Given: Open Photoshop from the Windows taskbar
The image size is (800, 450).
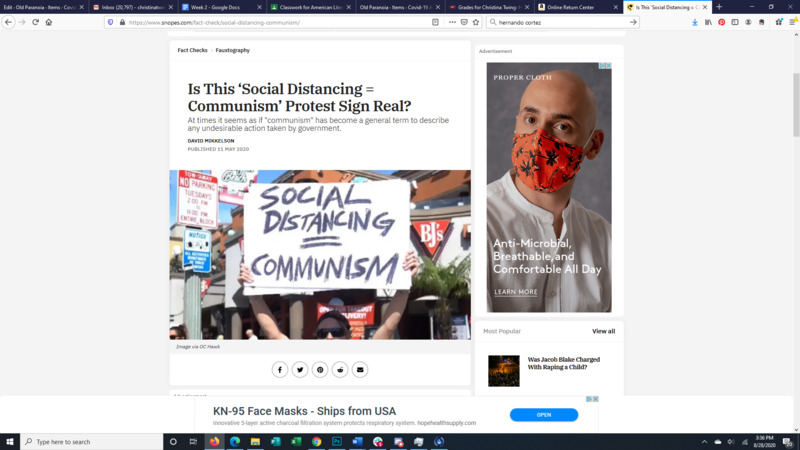Looking at the screenshot, I should click(337, 442).
